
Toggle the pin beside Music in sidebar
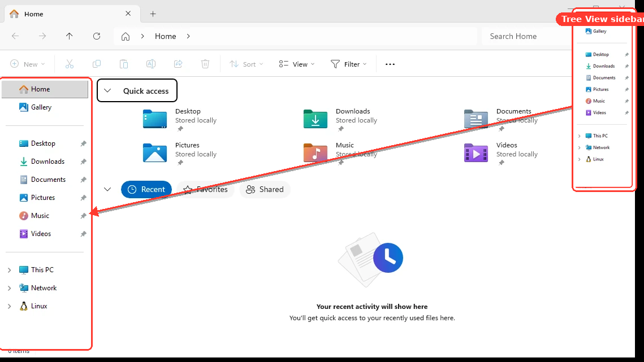coord(83,216)
